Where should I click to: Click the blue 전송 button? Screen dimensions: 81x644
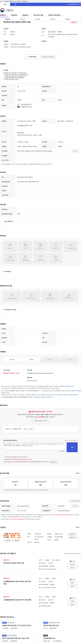pos(72,447)
